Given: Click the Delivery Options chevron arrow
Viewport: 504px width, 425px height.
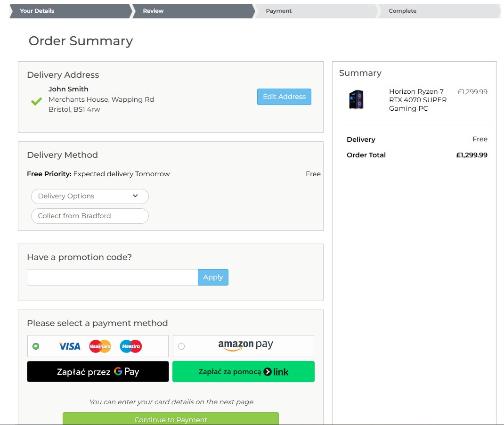Looking at the screenshot, I should click(136, 196).
